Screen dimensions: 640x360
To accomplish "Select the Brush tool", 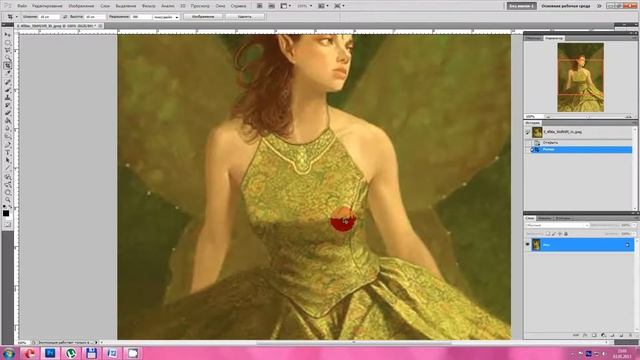I will [8, 90].
